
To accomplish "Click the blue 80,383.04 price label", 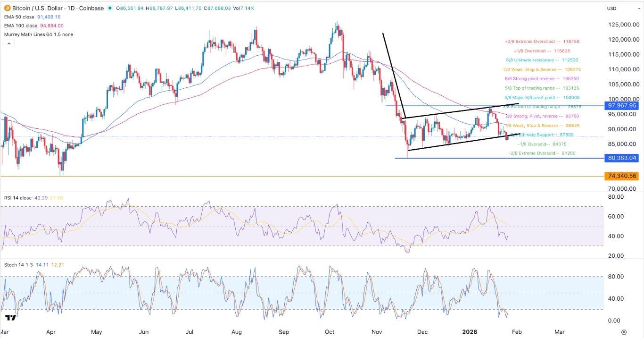I will coord(621,158).
